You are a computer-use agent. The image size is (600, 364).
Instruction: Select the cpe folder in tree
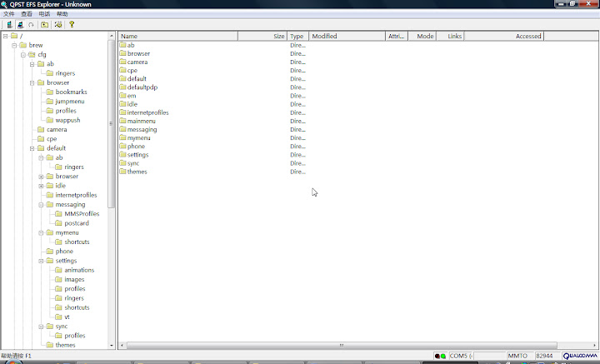click(52, 139)
